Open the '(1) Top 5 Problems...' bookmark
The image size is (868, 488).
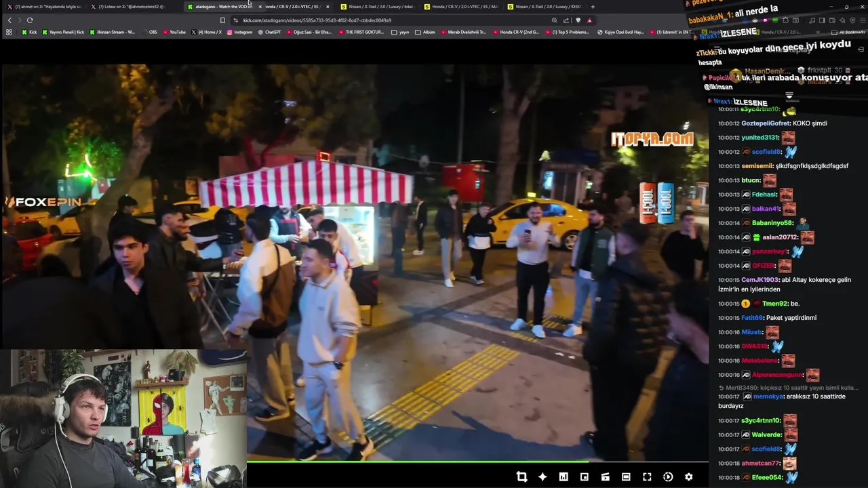567,32
